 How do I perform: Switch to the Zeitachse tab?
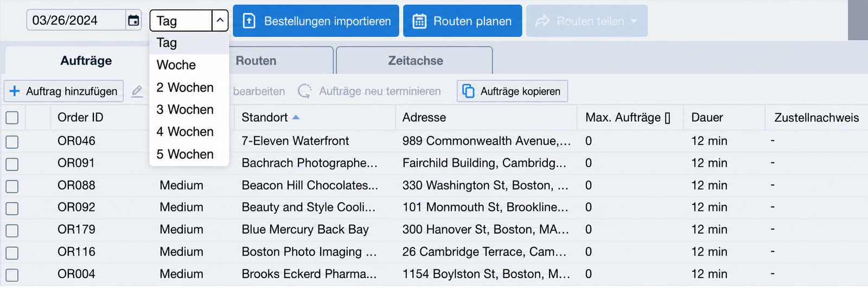pos(415,60)
